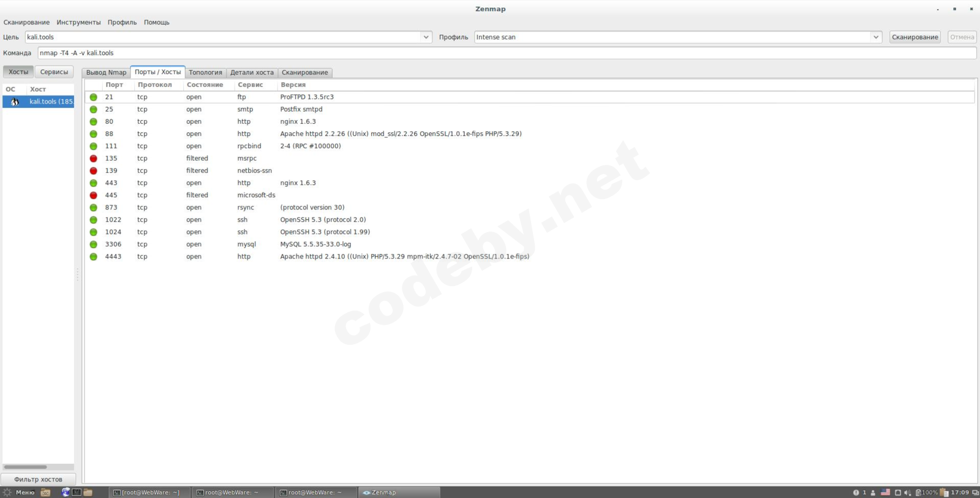
Task: Click red filtered dot for port 139
Action: (x=93, y=170)
